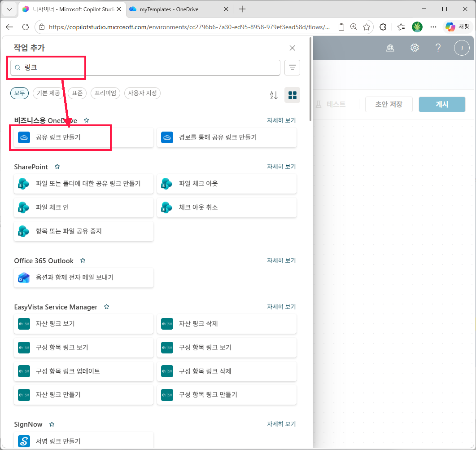Viewport: 476px width, 450px height.
Task: Choose the 체크 아웃 취소 action
Action: click(x=227, y=207)
